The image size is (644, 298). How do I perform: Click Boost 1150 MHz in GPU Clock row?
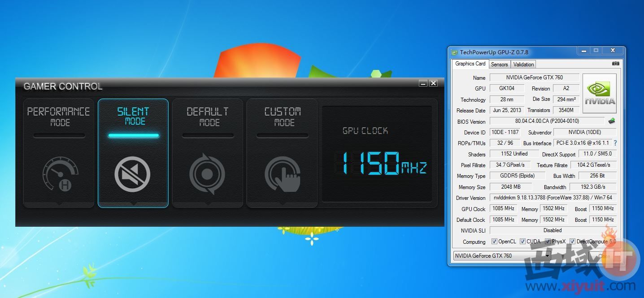(603, 209)
